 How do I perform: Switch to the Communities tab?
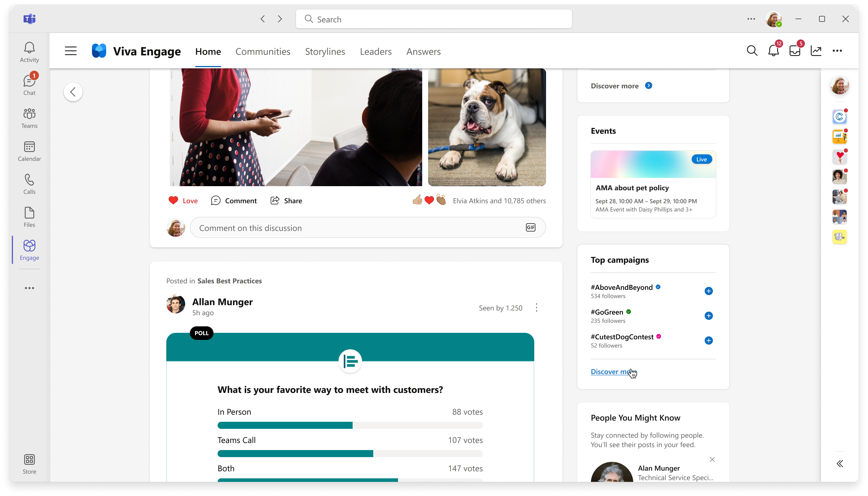click(x=263, y=51)
